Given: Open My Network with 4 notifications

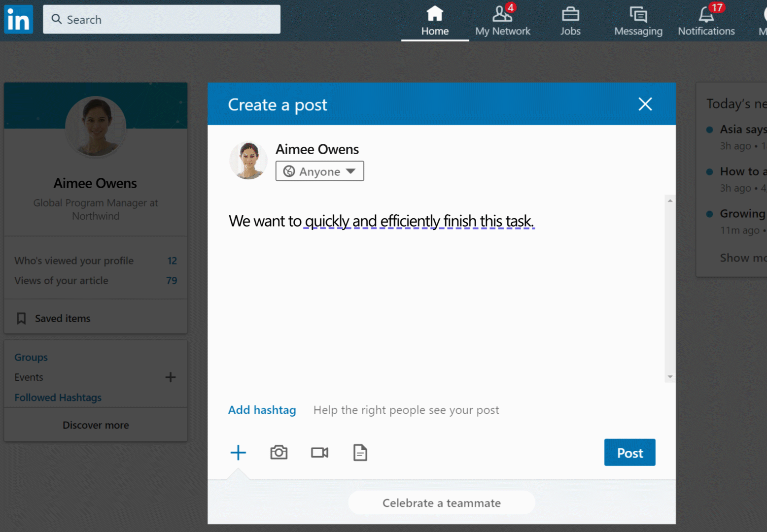Looking at the screenshot, I should [502, 21].
